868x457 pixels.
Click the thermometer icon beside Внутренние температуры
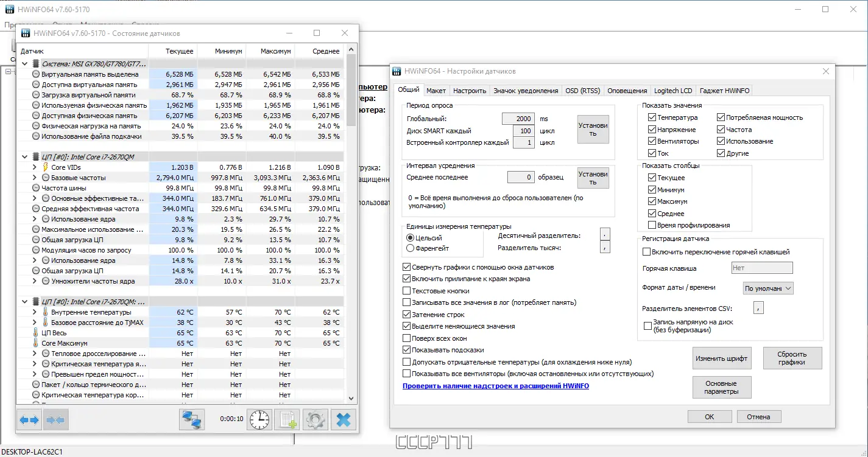(x=46, y=312)
